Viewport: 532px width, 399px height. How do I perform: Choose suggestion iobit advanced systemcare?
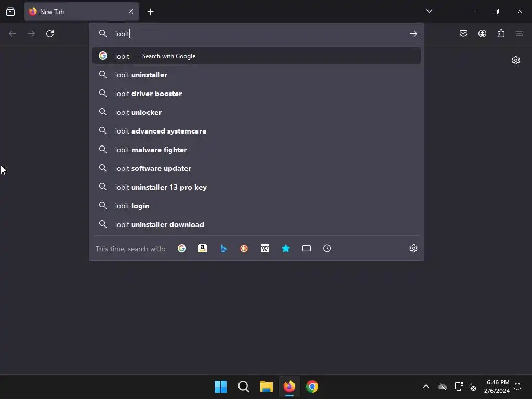tap(256, 130)
